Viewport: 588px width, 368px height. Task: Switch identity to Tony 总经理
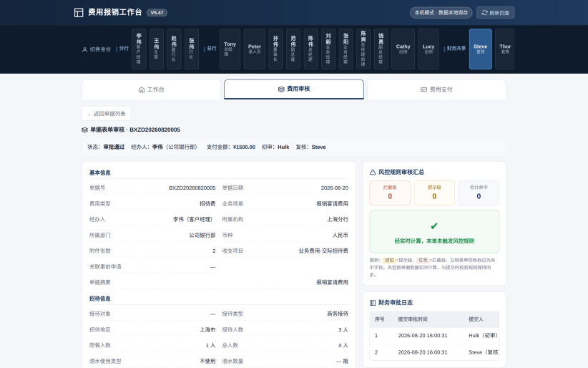point(230,49)
